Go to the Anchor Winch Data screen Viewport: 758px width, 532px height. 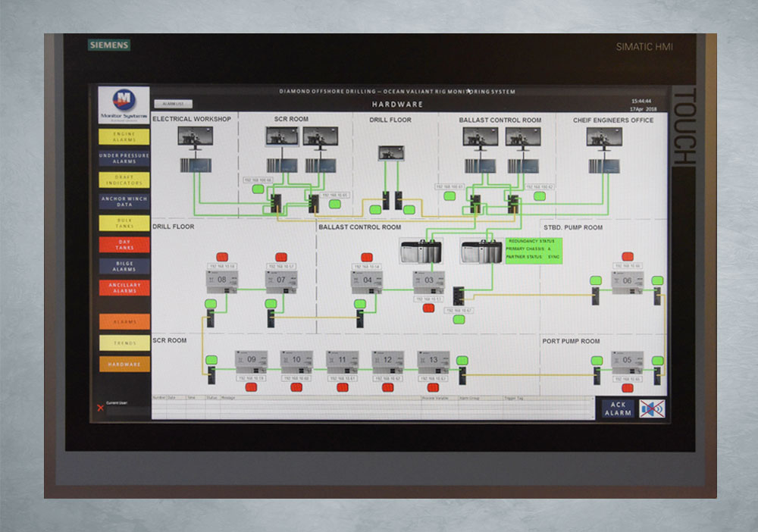pyautogui.click(x=124, y=202)
